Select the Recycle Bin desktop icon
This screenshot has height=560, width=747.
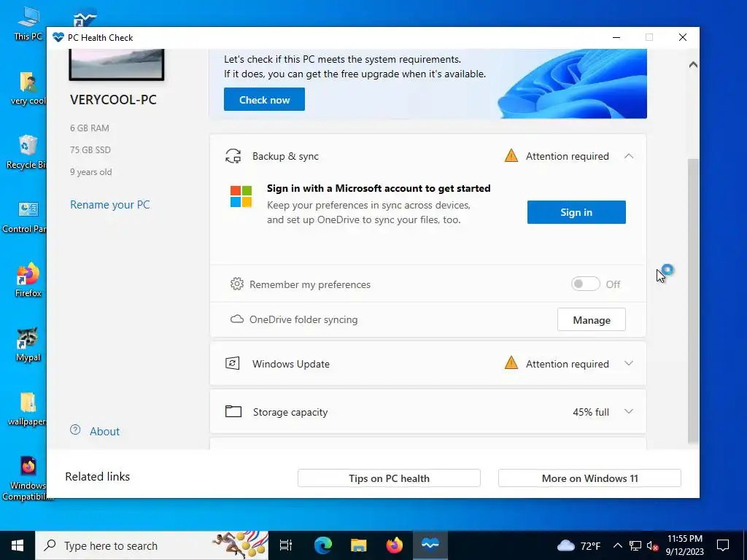pos(27,152)
